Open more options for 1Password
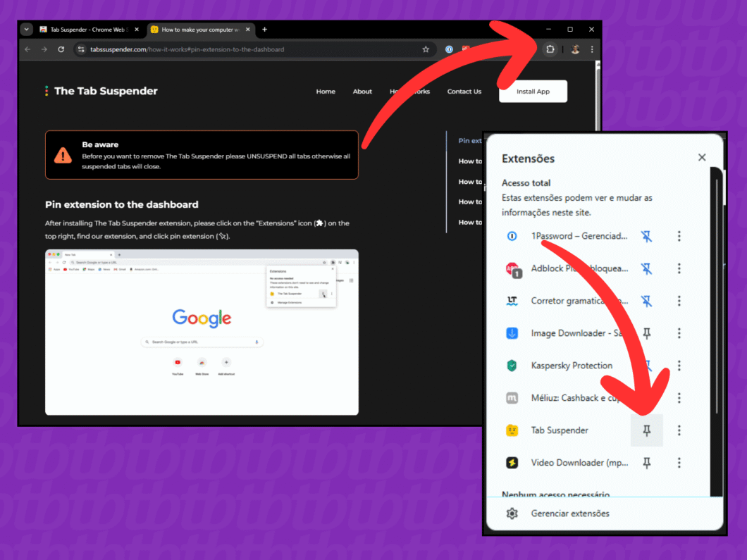Image resolution: width=747 pixels, height=560 pixels. tap(679, 236)
